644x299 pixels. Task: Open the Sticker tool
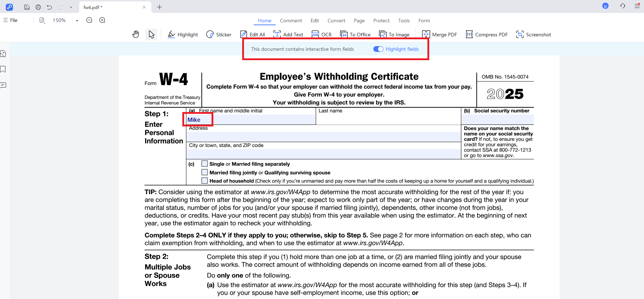219,35
